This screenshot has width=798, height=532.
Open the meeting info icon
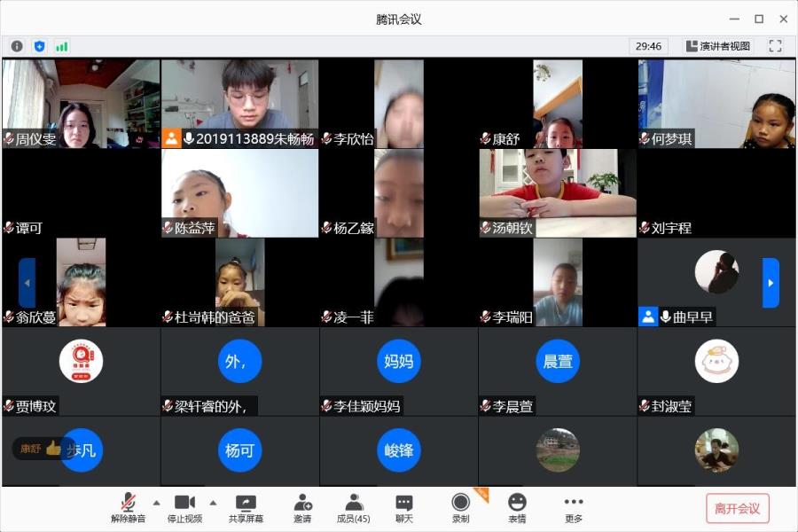[17, 46]
